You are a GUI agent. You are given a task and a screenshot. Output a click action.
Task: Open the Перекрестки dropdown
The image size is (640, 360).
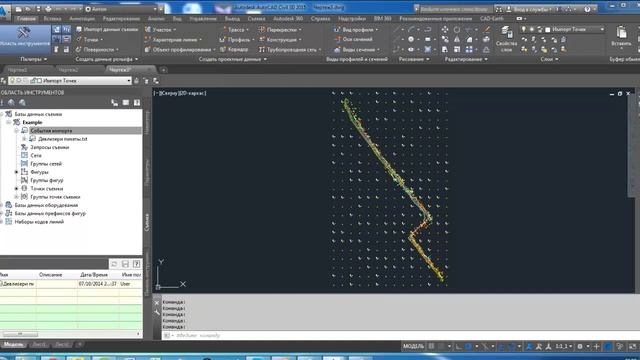[280, 29]
